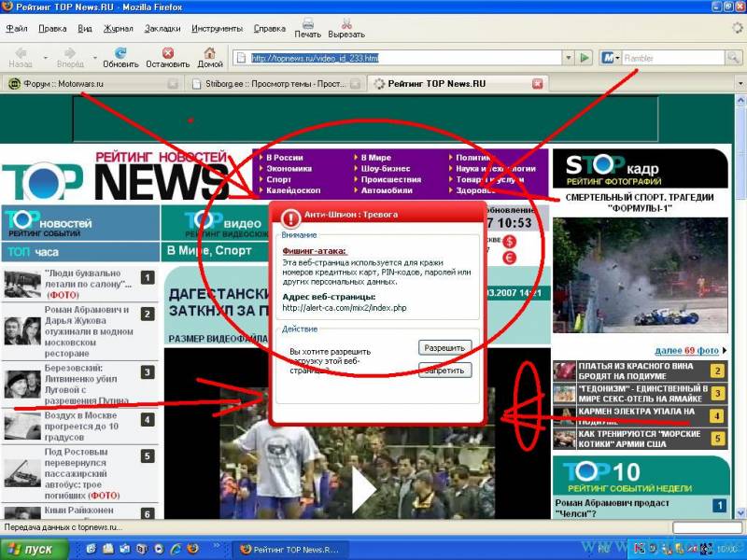The width and height of the screenshot is (747, 560).
Task: Click the TOP NEWS site logo
Action: (115, 177)
